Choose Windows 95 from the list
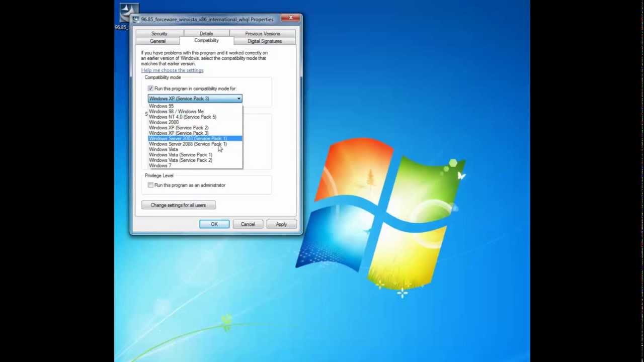The width and height of the screenshot is (644, 362). point(195,106)
